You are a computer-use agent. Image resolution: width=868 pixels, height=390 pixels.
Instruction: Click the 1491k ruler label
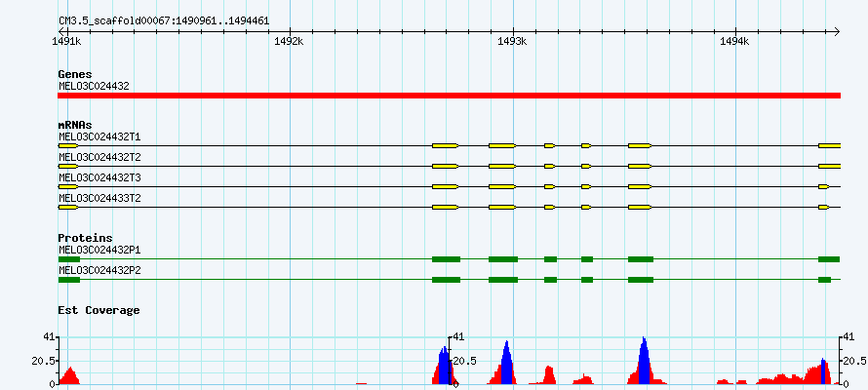pyautogui.click(x=66, y=41)
